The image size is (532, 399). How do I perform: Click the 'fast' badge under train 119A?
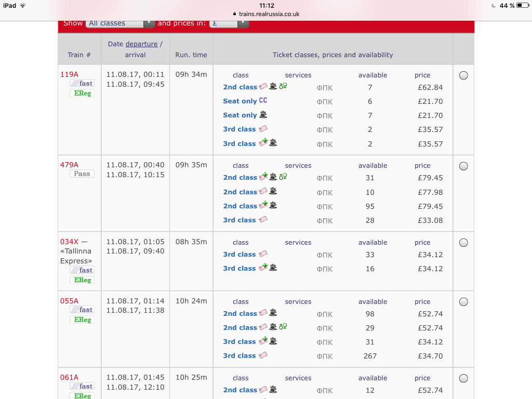82,83
